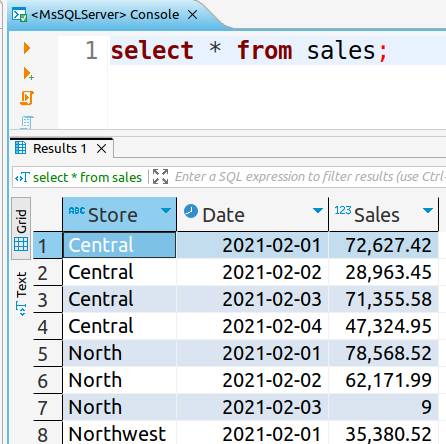Run the SQL statement with the execute arrow
The image size is (446, 444).
(27, 48)
